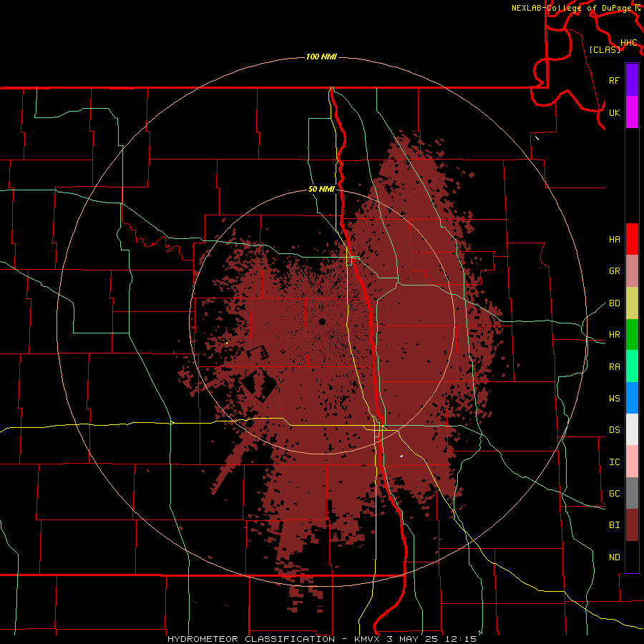Click the RA legend label

[x=614, y=367]
